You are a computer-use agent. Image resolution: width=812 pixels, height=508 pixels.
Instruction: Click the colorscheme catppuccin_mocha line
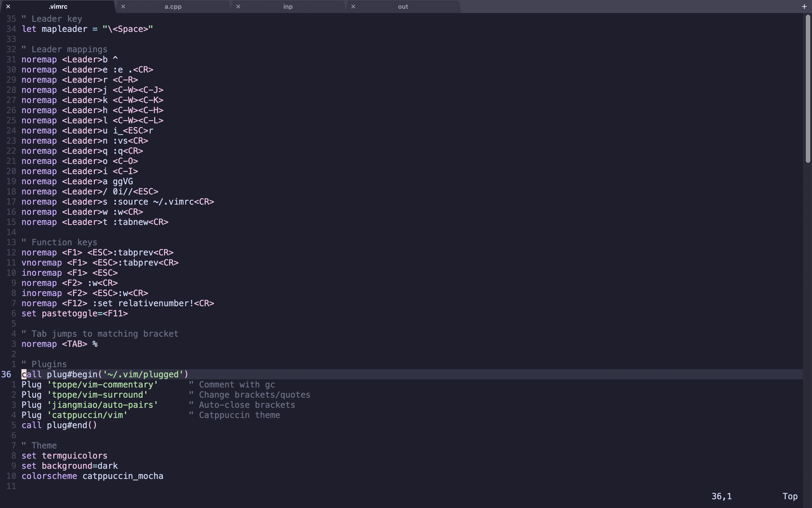click(92, 476)
